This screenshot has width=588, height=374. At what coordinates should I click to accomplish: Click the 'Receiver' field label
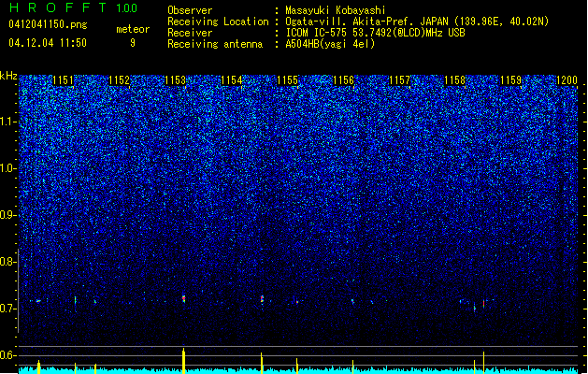point(190,33)
